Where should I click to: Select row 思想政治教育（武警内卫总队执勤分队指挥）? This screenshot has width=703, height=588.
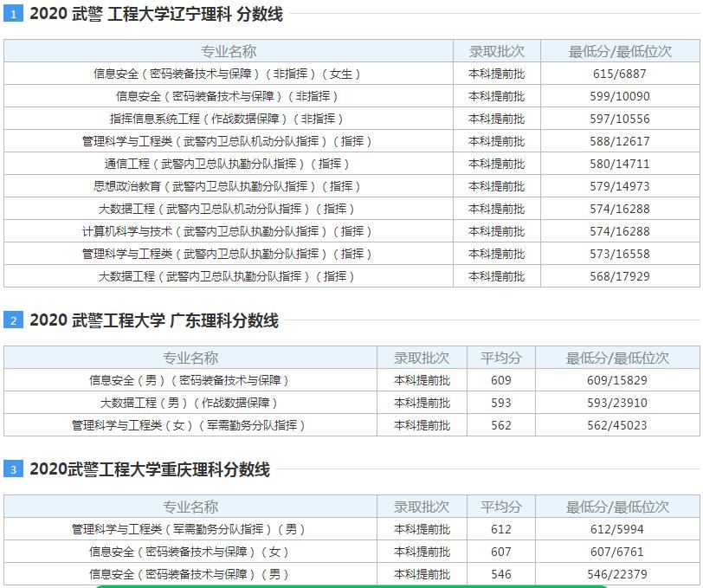[x=351, y=186]
